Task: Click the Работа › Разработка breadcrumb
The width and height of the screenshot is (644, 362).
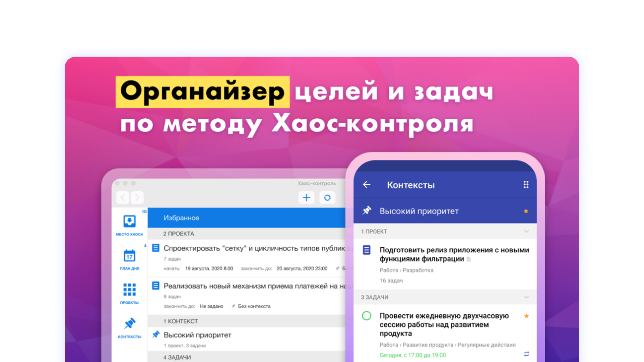Action: pyautogui.click(x=407, y=270)
